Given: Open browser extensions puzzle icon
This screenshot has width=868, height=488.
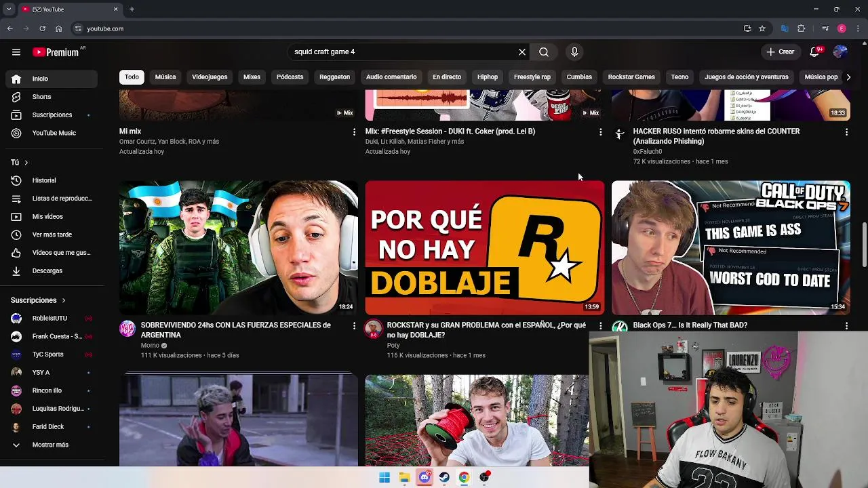Looking at the screenshot, I should 802,28.
